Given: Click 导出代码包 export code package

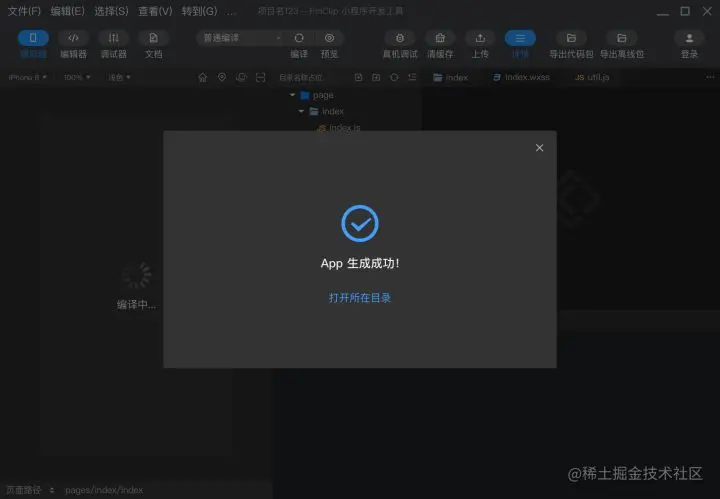Looking at the screenshot, I should 571,38.
